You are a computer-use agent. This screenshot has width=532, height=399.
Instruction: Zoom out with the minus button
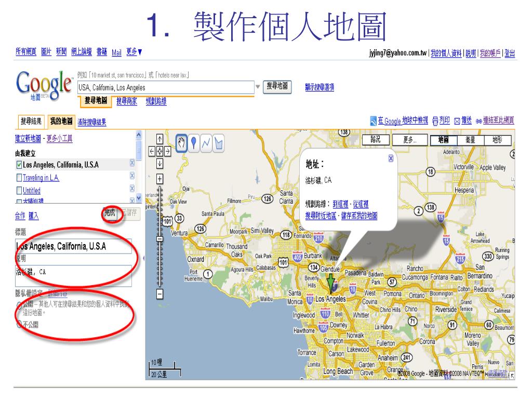coord(160,294)
